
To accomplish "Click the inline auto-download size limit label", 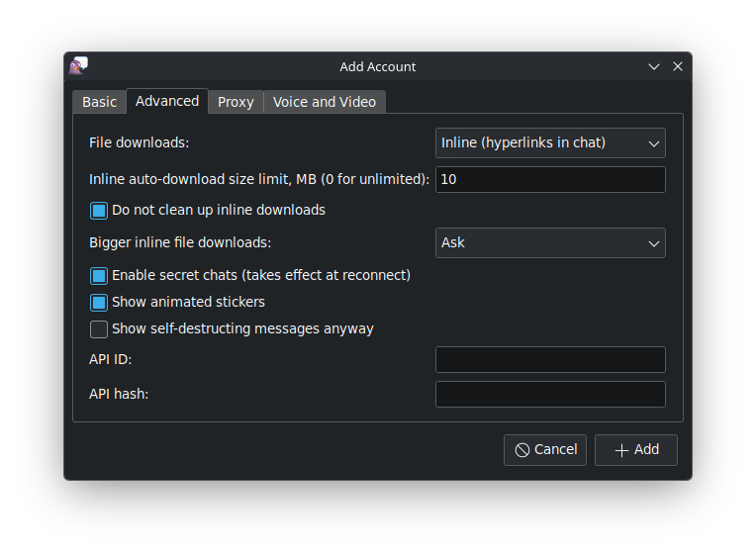I will pyautogui.click(x=259, y=179).
